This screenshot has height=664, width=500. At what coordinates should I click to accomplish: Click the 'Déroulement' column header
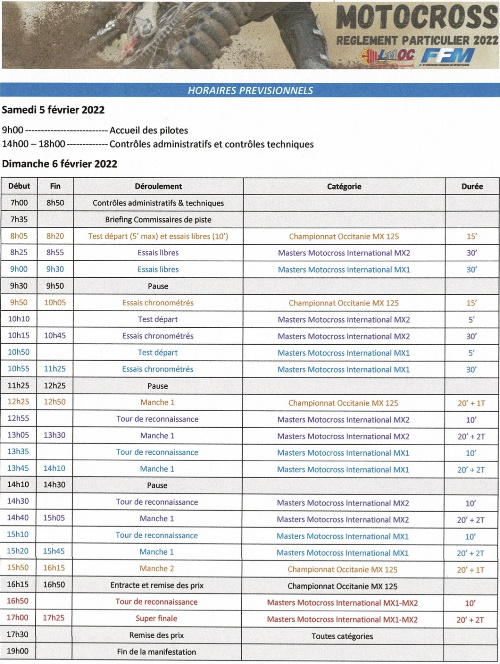pyautogui.click(x=158, y=186)
